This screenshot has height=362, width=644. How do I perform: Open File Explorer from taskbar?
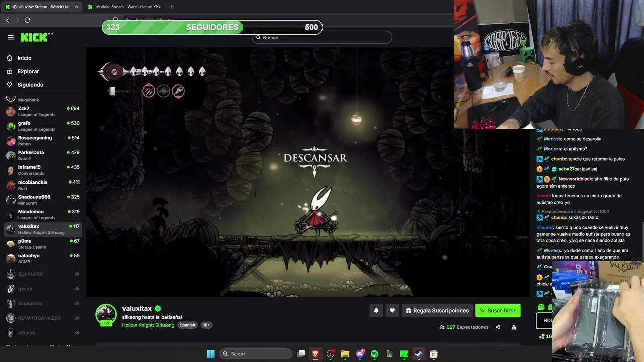coord(345,354)
